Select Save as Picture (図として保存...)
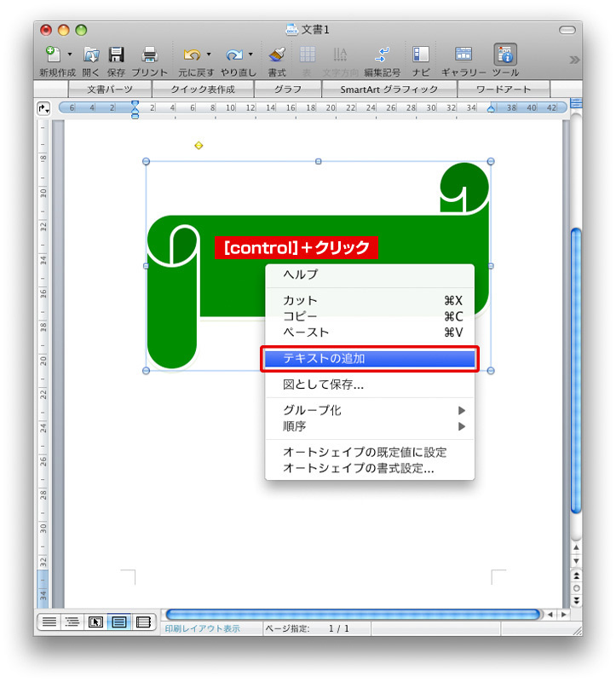This screenshot has width=616, height=682. tap(324, 384)
